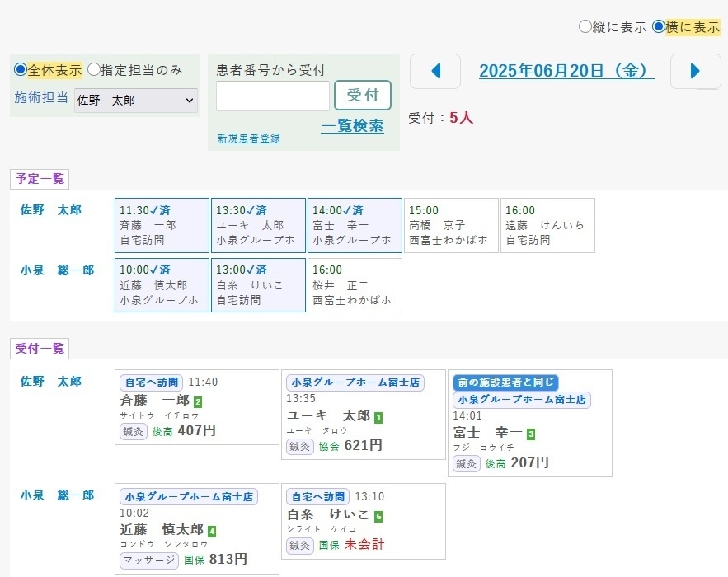Click the previous day arrow button
The width and height of the screenshot is (728, 577).
434,72
